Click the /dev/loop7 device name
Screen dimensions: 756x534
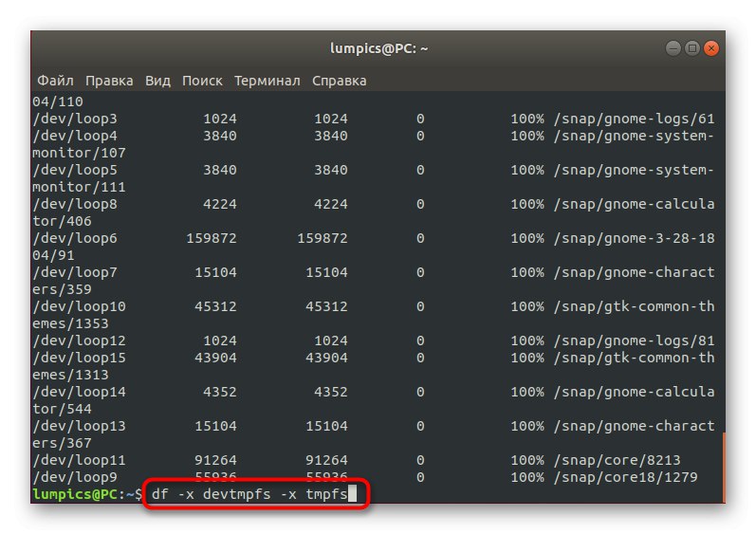tap(75, 273)
